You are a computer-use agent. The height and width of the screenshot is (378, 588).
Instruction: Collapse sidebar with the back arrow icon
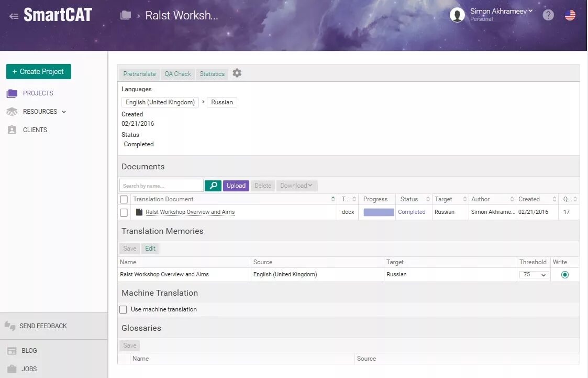coord(14,16)
